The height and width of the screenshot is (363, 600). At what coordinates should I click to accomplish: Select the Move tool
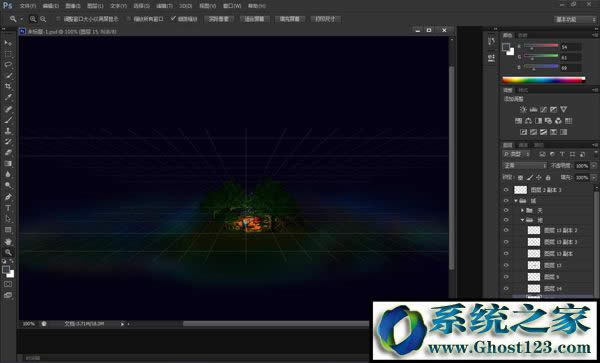point(8,43)
